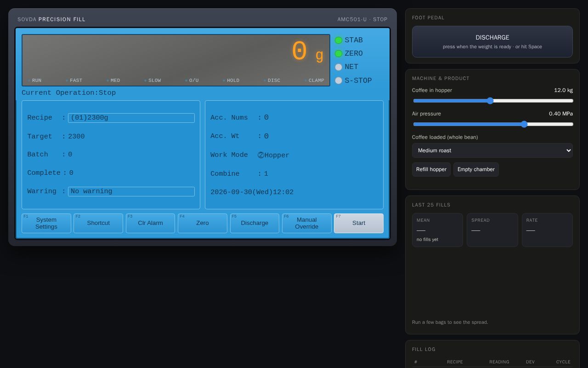588x368 pixels.
Task: Hit the foot pedal DISCHARGE button
Action: (492, 41)
